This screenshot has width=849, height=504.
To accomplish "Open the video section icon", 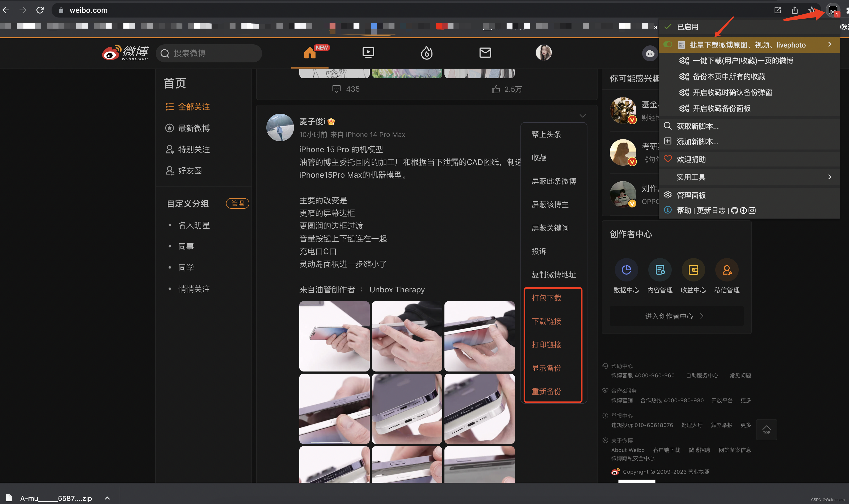I will 368,53.
